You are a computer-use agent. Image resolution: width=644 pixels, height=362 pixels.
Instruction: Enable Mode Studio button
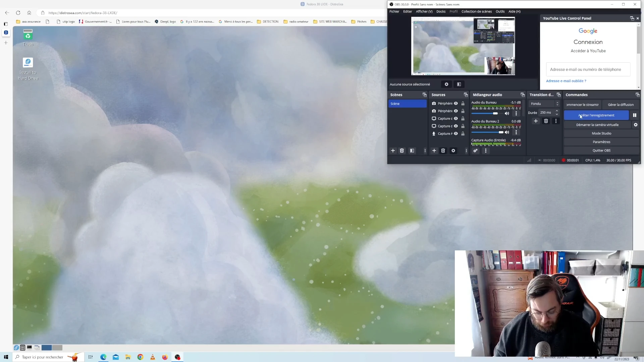click(601, 133)
